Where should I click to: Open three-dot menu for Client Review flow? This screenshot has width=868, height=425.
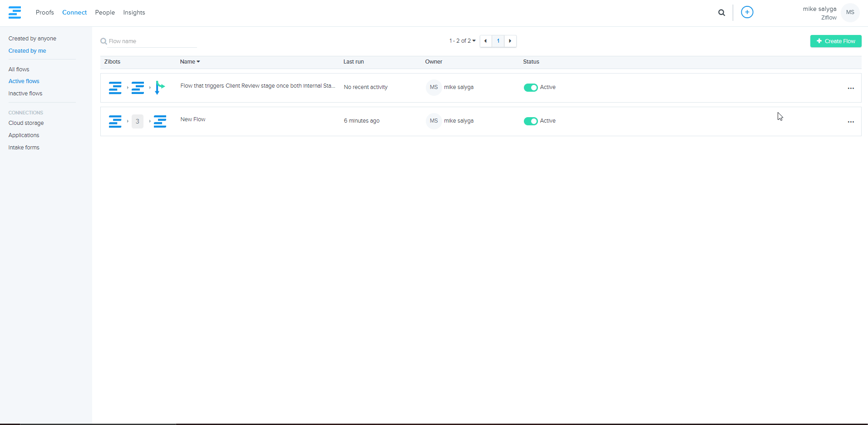[850, 88]
